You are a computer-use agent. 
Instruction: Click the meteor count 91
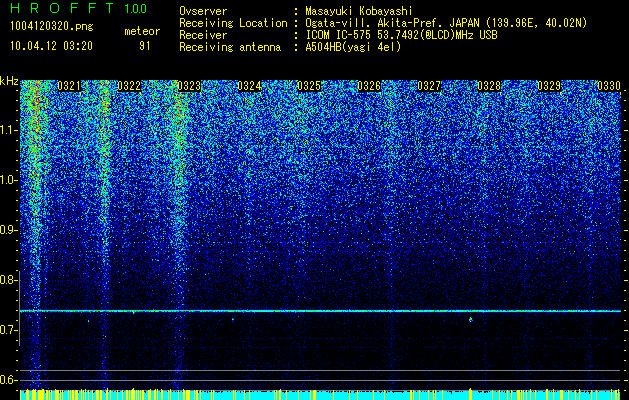144,46
